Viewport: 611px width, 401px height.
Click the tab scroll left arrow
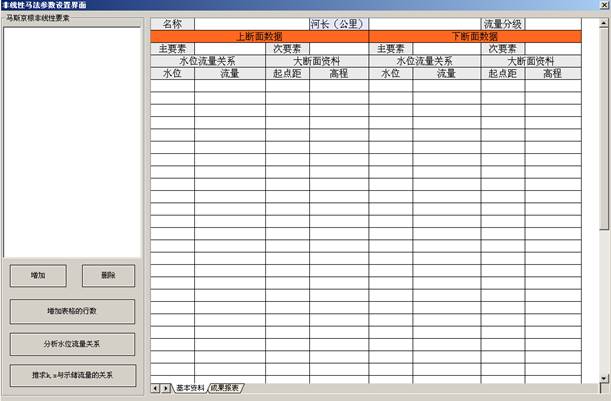[x=155, y=387]
